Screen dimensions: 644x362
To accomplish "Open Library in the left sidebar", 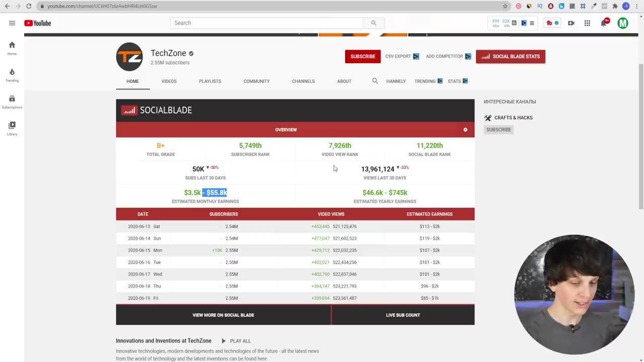I will [x=12, y=129].
